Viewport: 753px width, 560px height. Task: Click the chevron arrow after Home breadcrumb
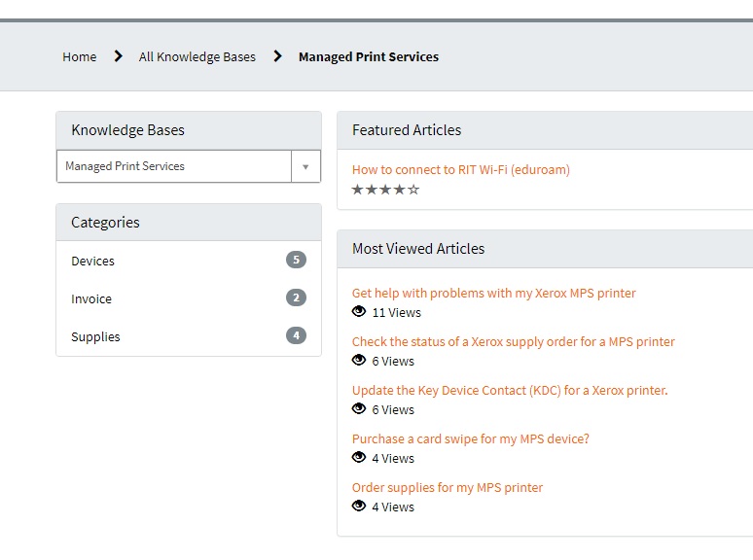(x=118, y=56)
